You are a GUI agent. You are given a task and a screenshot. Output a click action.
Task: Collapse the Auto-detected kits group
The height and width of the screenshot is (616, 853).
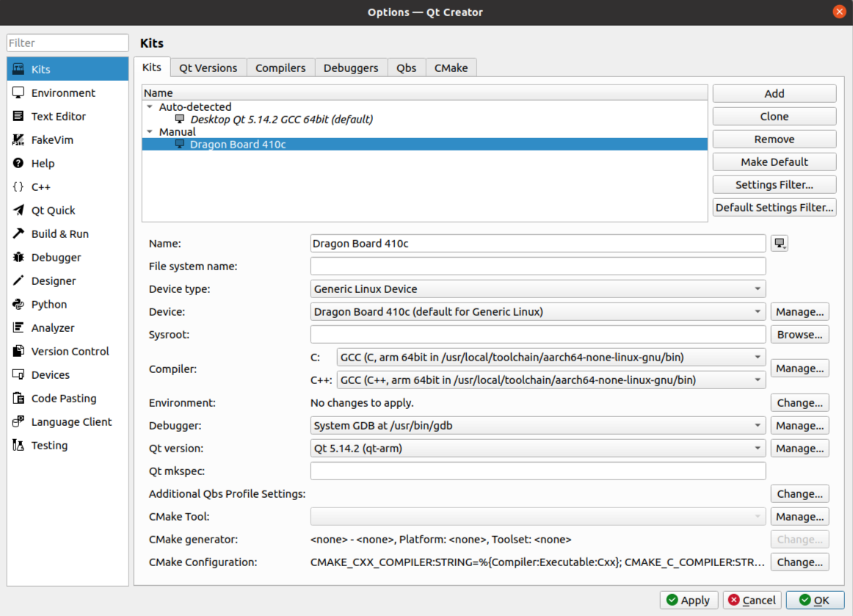coord(150,106)
